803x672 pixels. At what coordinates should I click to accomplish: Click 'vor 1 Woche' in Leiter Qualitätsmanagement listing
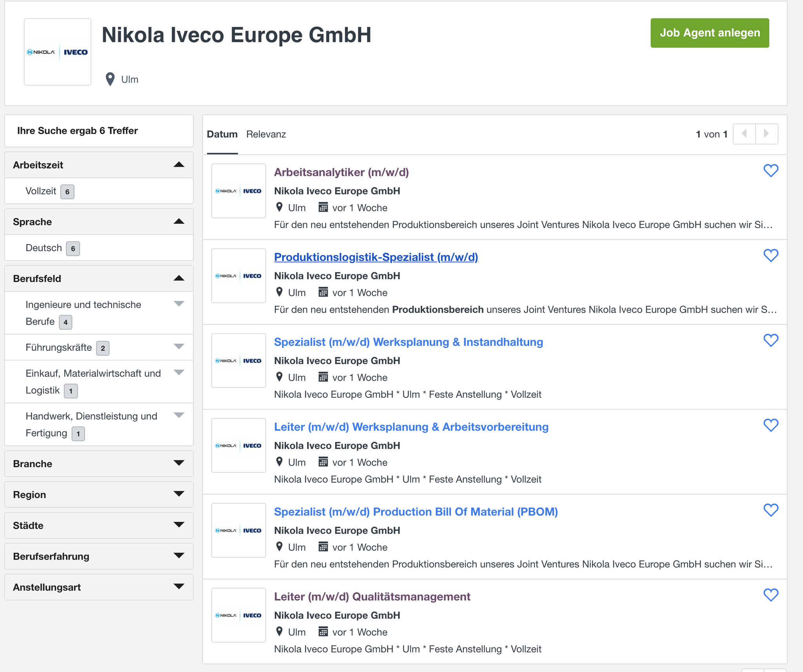coord(360,632)
